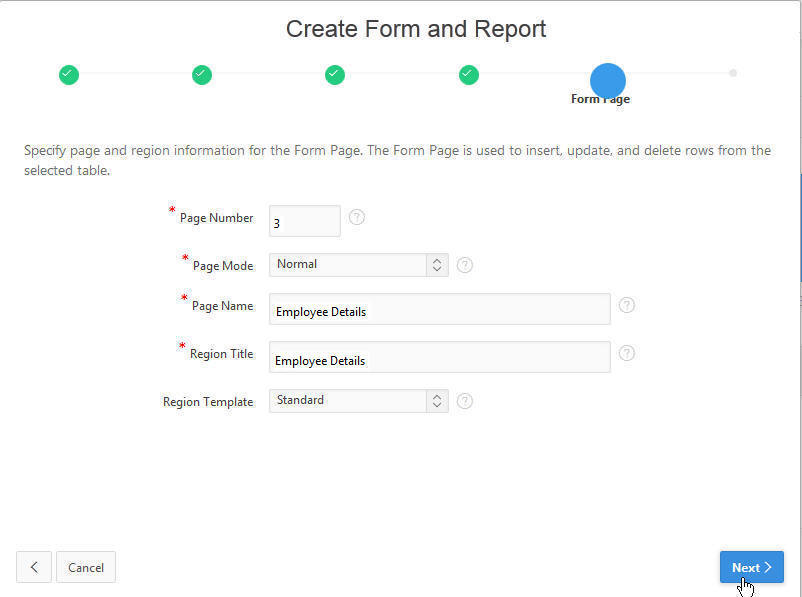This screenshot has height=597, width=802.
Task: Click the help icon beside Page Number
Action: (x=357, y=217)
